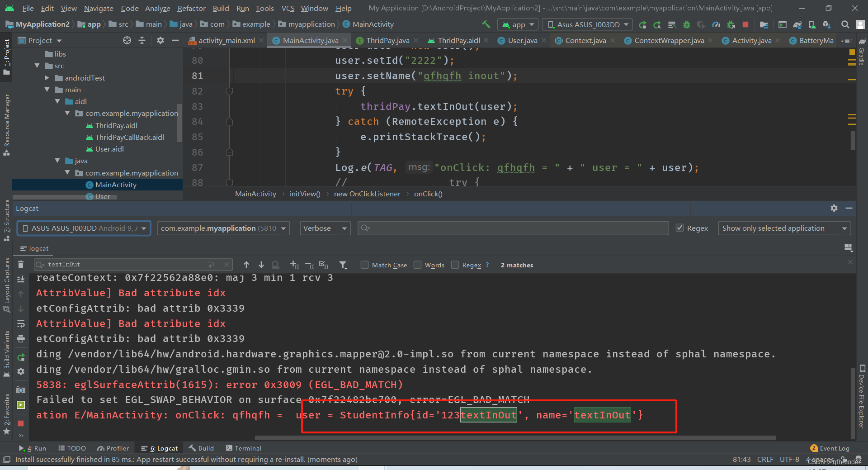868x470 pixels.
Task: Open Logcat panel settings gear at top right
Action: click(x=834, y=208)
